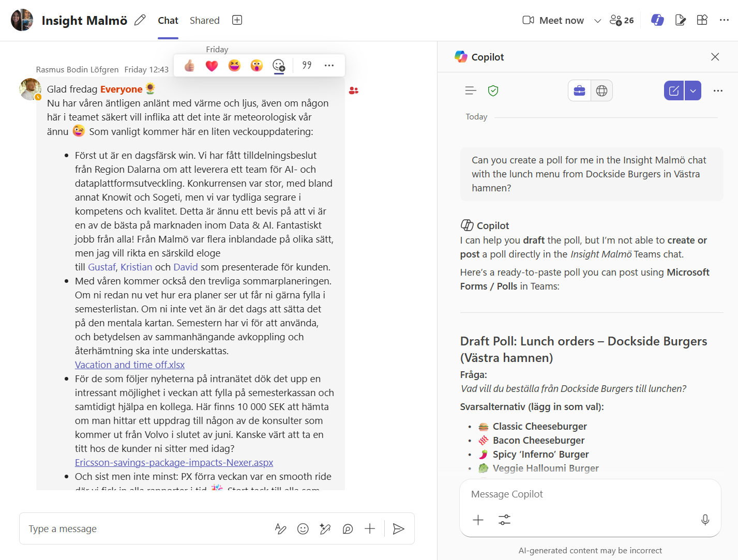This screenshot has width=738, height=560.
Task: Open Copilot panel more options ellipsis
Action: (718, 90)
